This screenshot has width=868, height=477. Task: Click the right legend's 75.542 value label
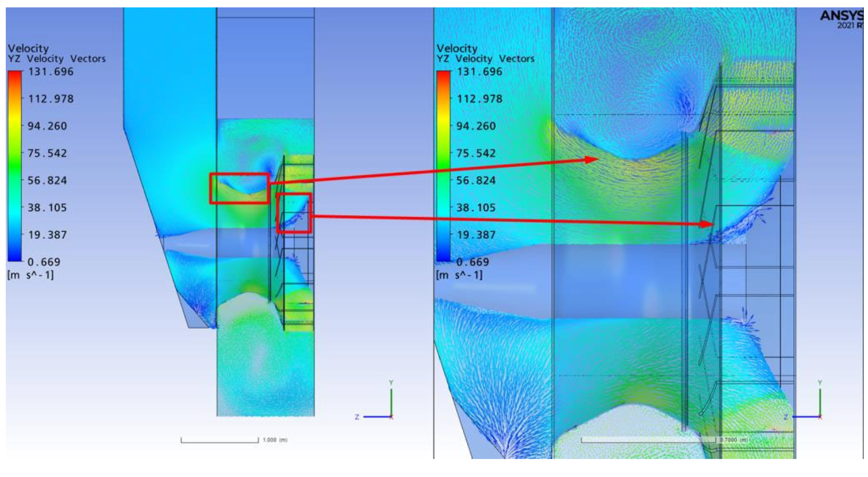[x=476, y=153]
